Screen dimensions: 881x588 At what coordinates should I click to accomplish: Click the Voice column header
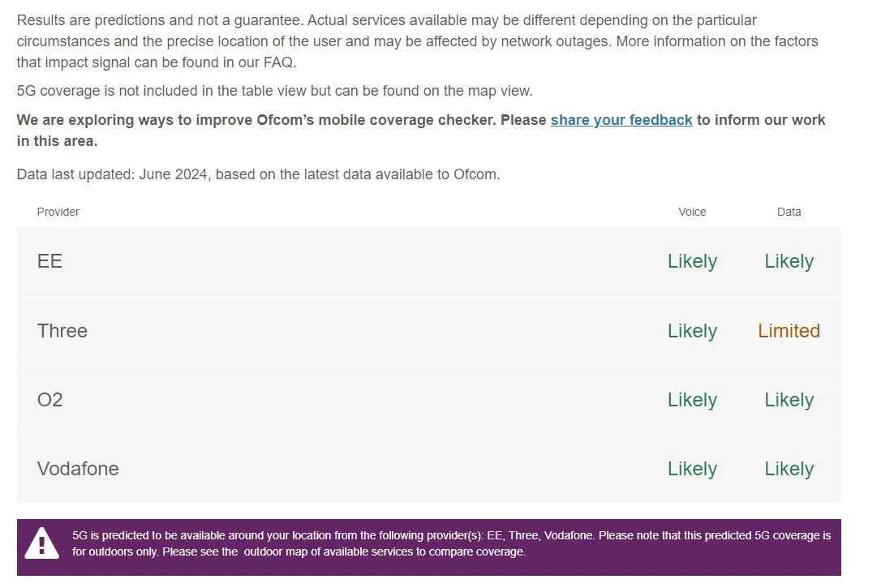692,212
